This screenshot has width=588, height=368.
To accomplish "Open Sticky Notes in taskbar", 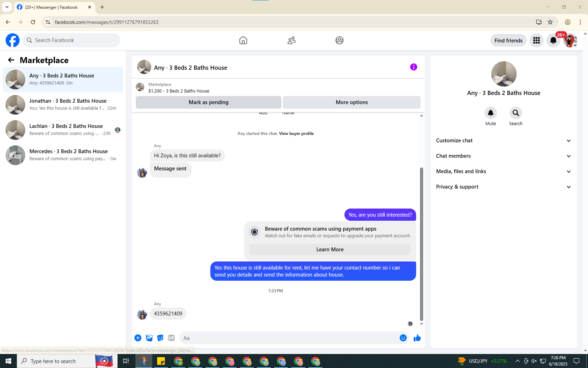I will coord(161,361).
